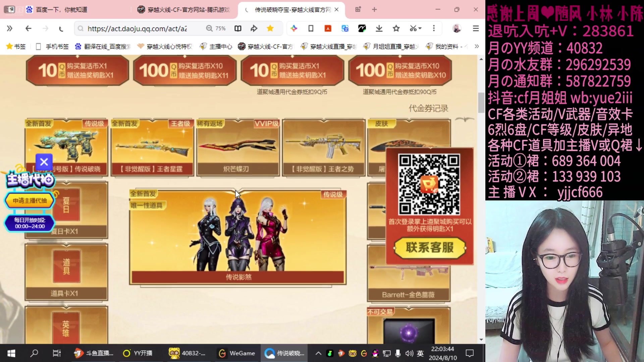Screen dimensions: 644x362
Task: Stop loading the page
Action: [x=61, y=28]
